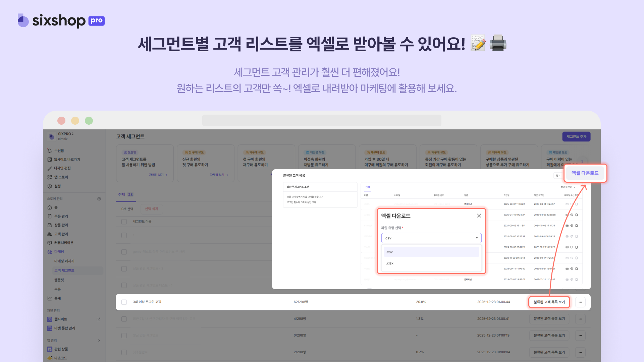Open 주문 관리 clipboard icon
This screenshot has height=362, width=644.
point(50,216)
